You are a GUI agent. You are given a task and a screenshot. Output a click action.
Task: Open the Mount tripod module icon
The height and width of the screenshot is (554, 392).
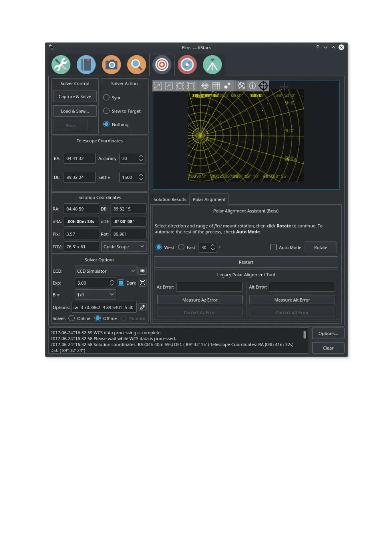(x=212, y=64)
